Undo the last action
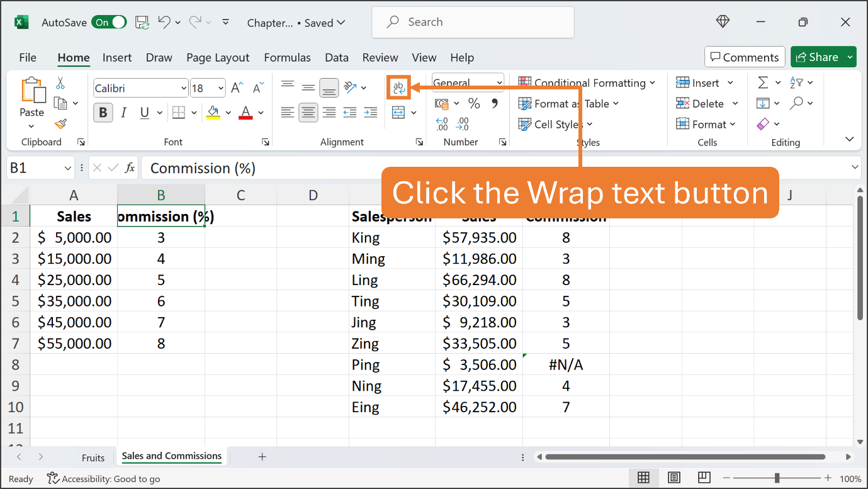868x489 pixels. tap(164, 22)
